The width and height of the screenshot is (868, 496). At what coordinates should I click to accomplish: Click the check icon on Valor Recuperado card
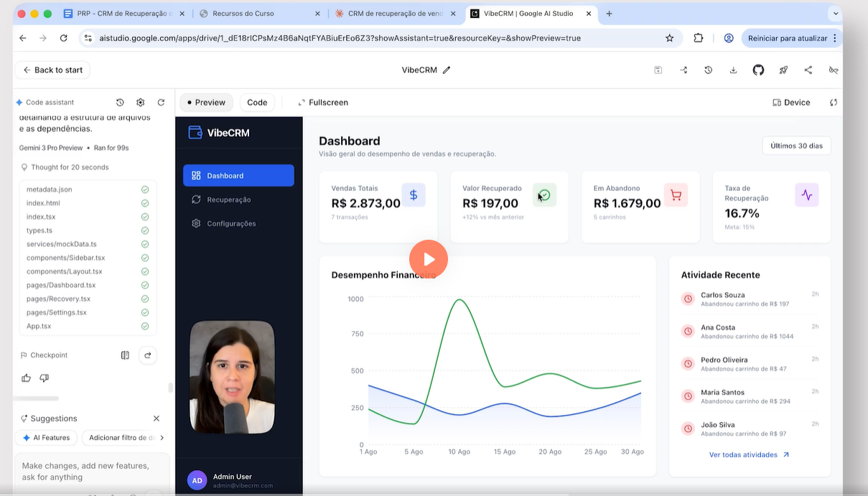pyautogui.click(x=545, y=195)
